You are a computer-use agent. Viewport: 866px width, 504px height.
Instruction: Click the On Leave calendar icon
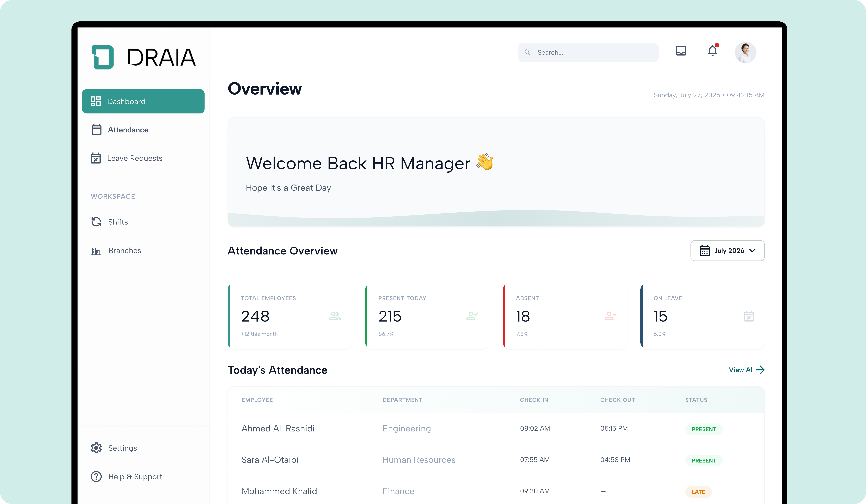click(749, 316)
